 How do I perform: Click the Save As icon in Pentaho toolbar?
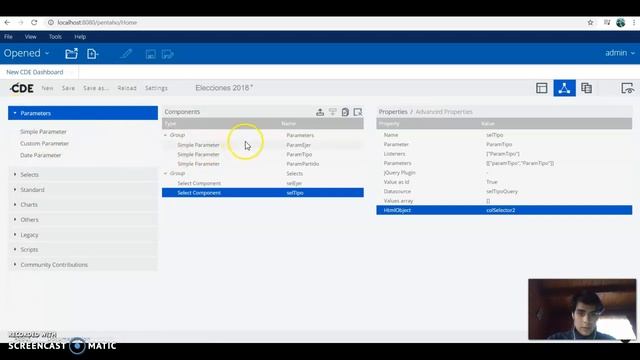[x=168, y=54]
